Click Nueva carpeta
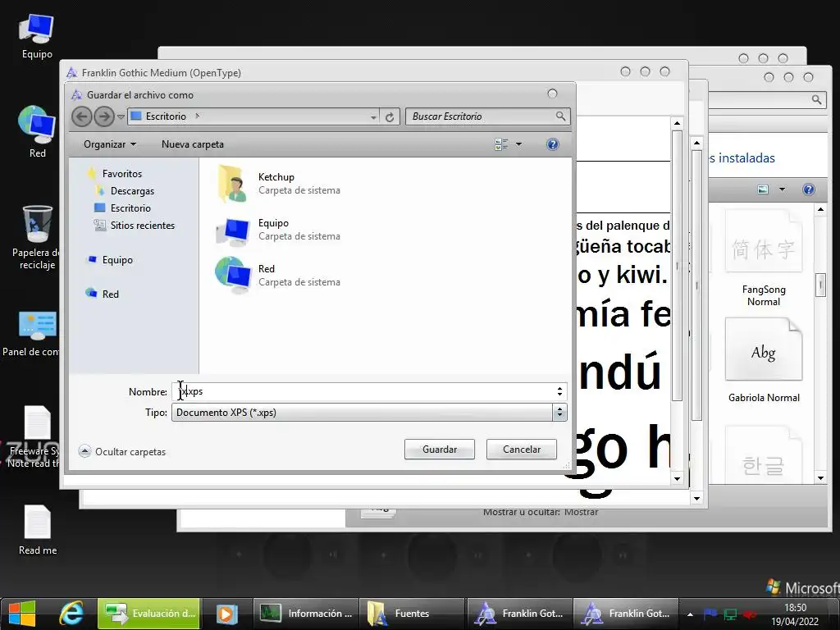This screenshot has width=840, height=630. click(192, 144)
